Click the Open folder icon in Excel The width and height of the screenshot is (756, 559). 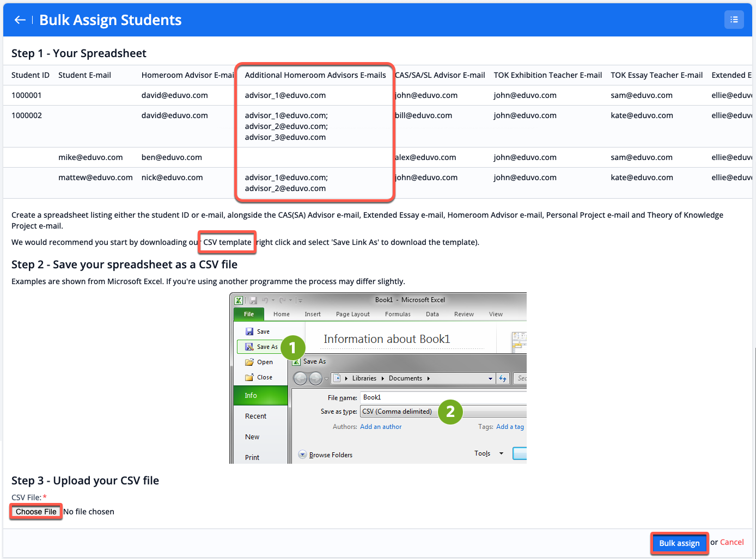(x=249, y=362)
